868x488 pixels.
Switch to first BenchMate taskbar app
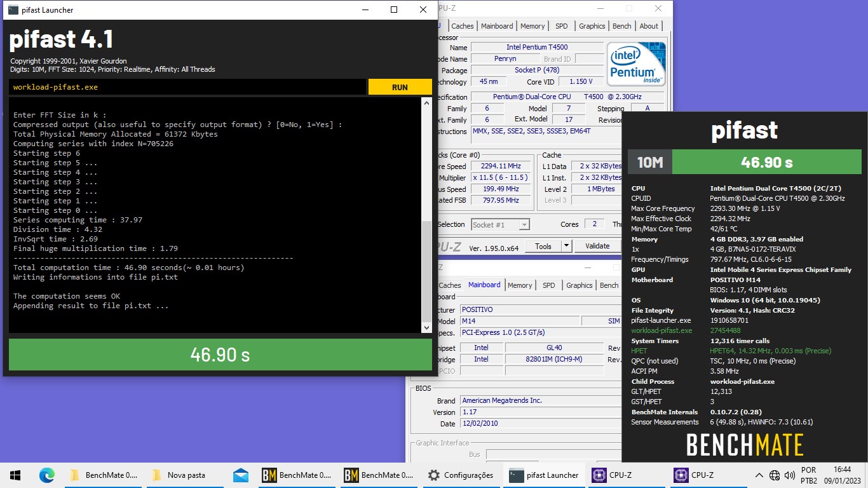tap(297, 475)
